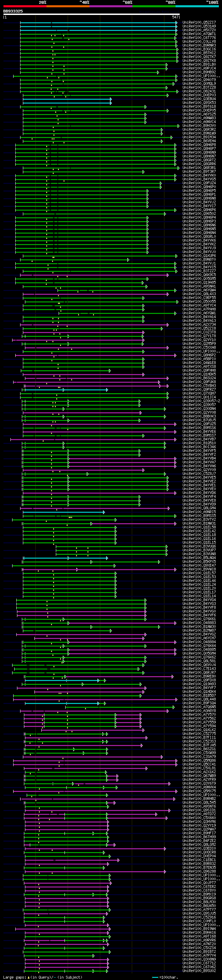Click the cyan alignment bar for UniRef100_Q9SK53
Image resolution: width=222 pixels, height=980 pixels.
(x=67, y=103)
